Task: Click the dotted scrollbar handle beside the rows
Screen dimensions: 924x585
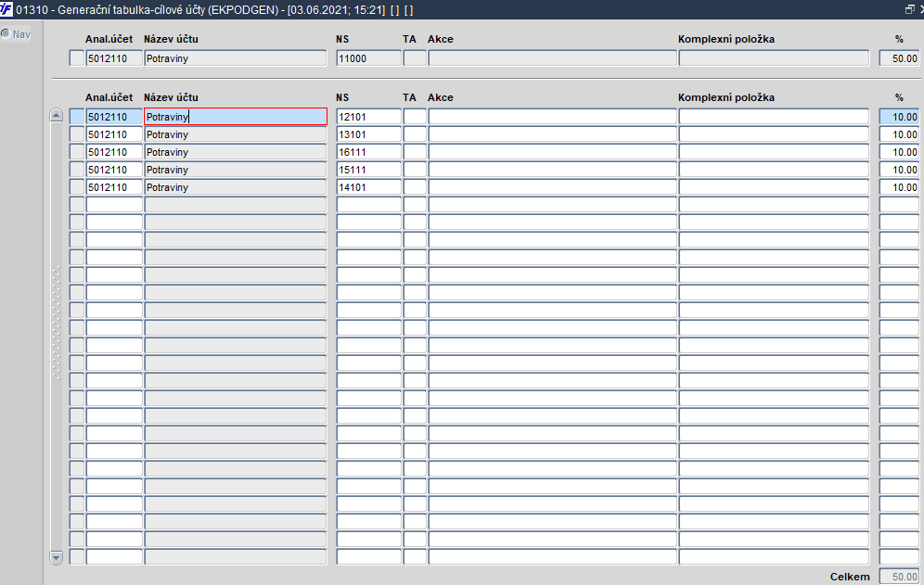Action: [57, 323]
